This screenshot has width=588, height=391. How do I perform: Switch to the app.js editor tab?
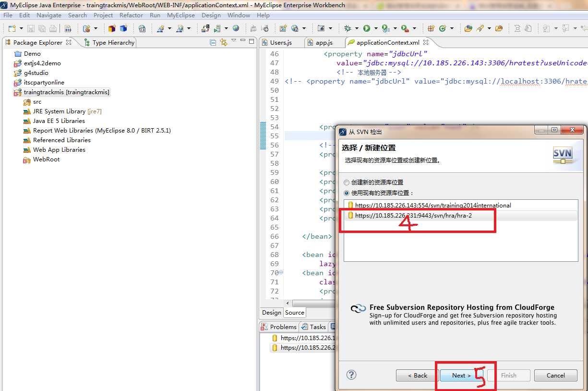point(324,42)
